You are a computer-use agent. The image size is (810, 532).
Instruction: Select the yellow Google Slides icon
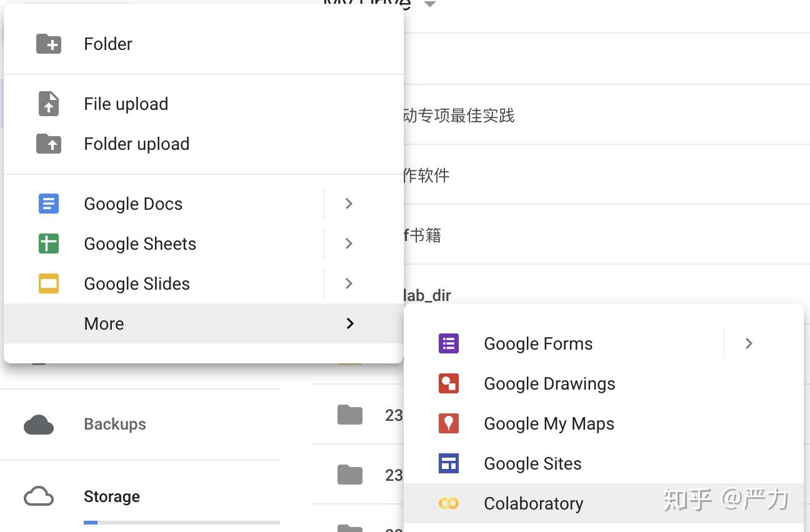(49, 283)
